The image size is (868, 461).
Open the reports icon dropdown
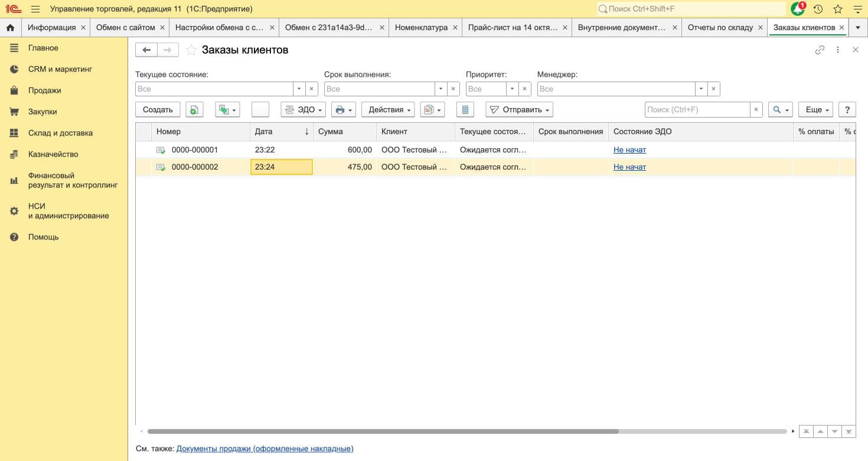[x=432, y=109]
